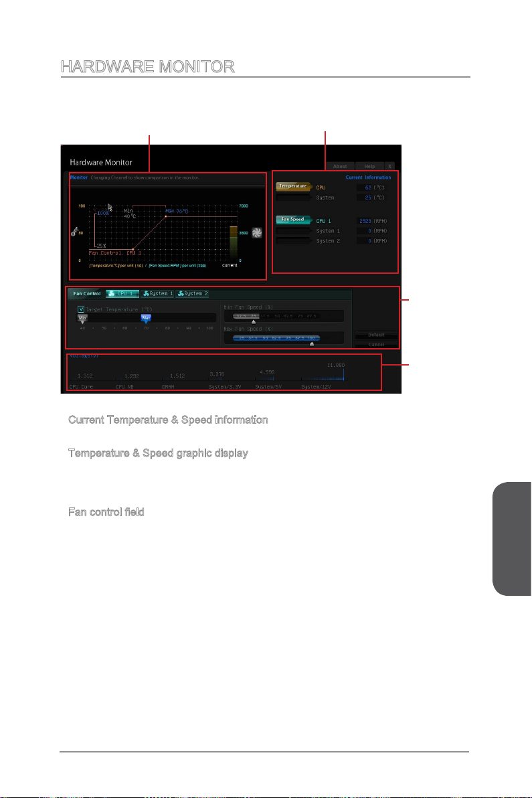Select the channel button beside System 2 fan
532x798 pixels.
294,241
